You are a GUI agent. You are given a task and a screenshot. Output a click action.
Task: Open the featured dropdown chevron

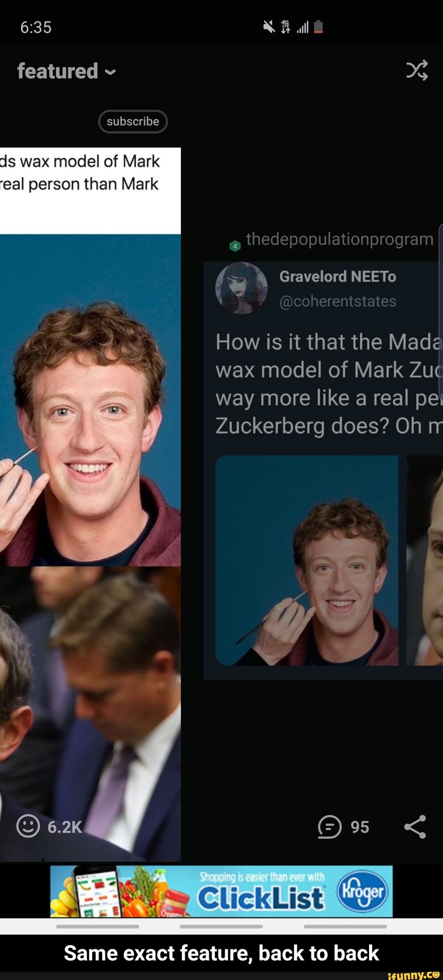pos(110,73)
